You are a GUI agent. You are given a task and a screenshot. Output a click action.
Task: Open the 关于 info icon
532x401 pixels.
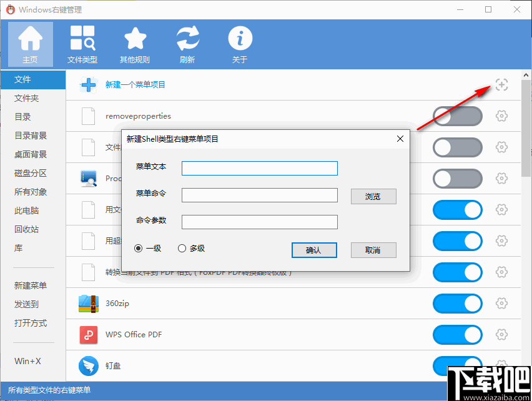(240, 37)
